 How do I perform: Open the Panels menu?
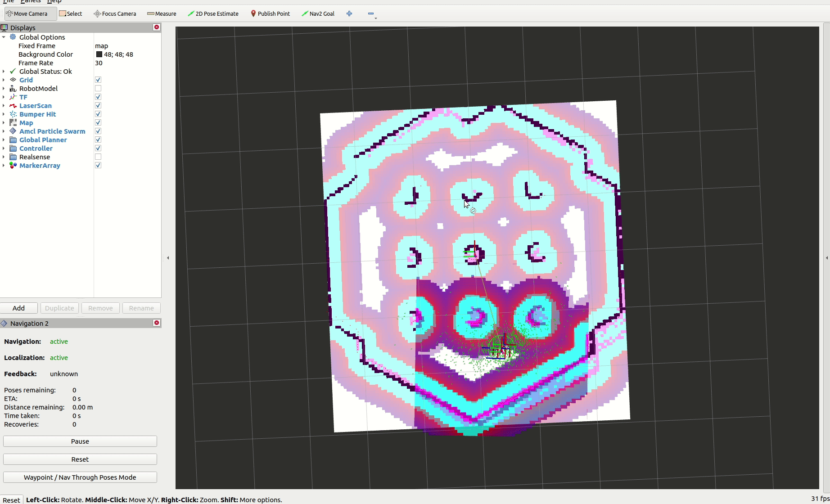31,1
